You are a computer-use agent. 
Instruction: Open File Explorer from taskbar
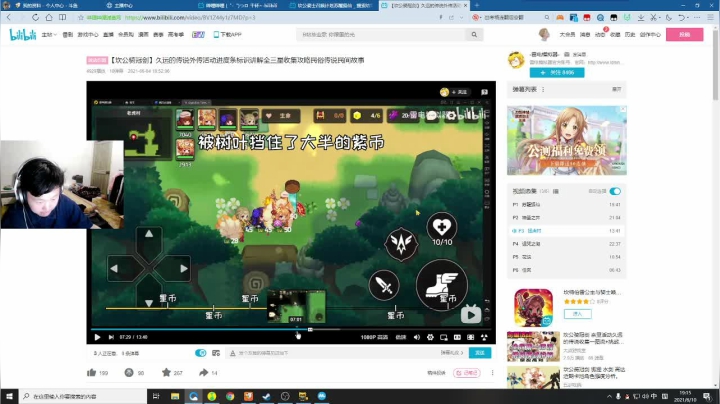pyautogui.click(x=175, y=396)
